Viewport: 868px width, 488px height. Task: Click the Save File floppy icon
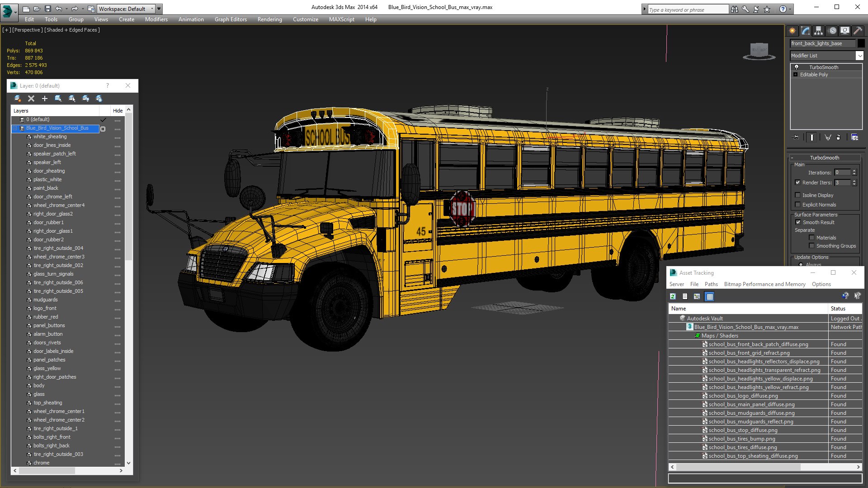click(x=47, y=9)
